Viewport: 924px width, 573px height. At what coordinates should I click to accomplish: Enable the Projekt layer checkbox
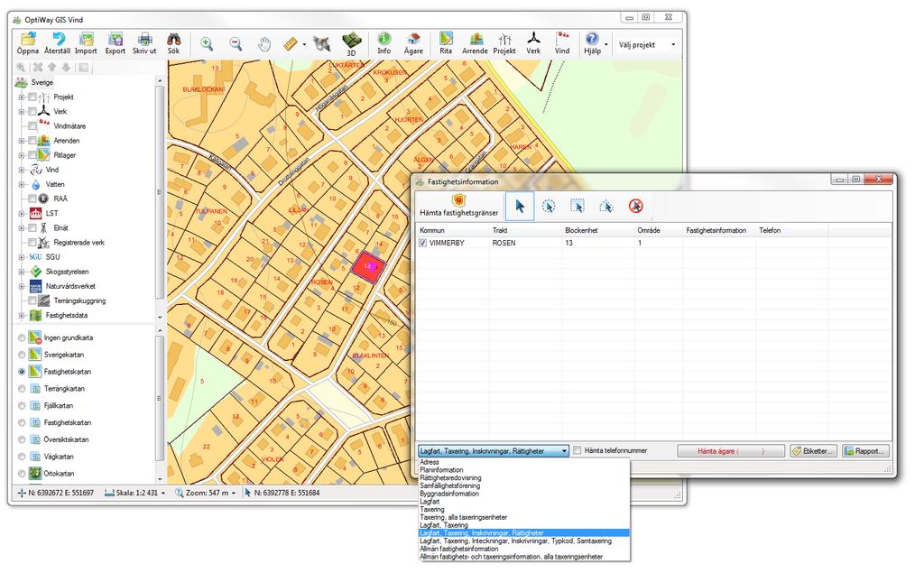pyautogui.click(x=32, y=97)
